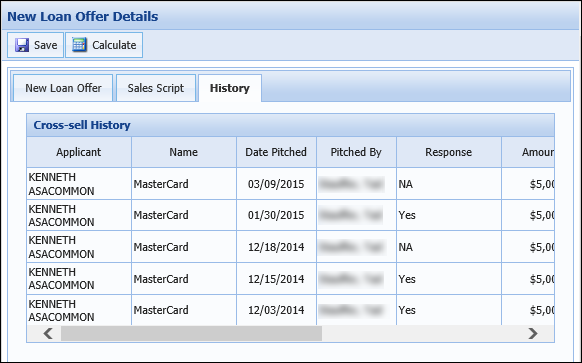Select the row dated 03/09/2015
The width and height of the screenshot is (582, 363).
(291, 184)
